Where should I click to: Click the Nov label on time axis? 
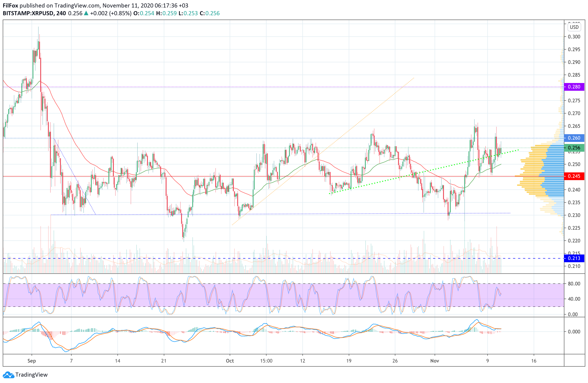tap(435, 361)
